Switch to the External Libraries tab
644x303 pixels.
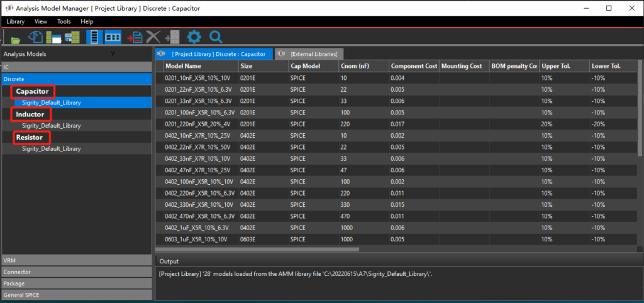pos(309,54)
